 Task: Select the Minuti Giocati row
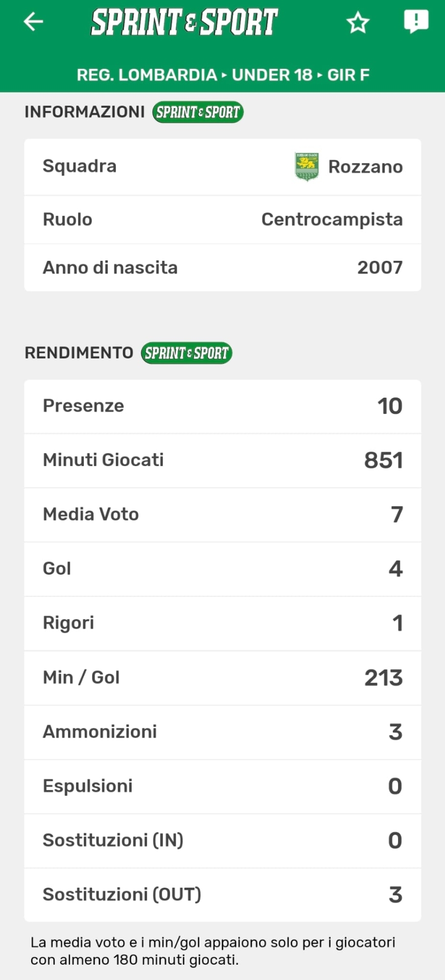(223, 460)
